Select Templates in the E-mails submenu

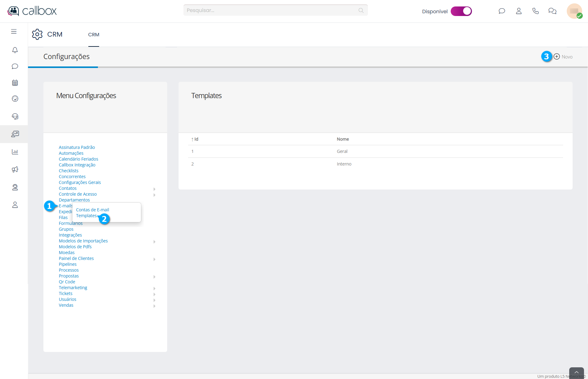click(x=86, y=216)
